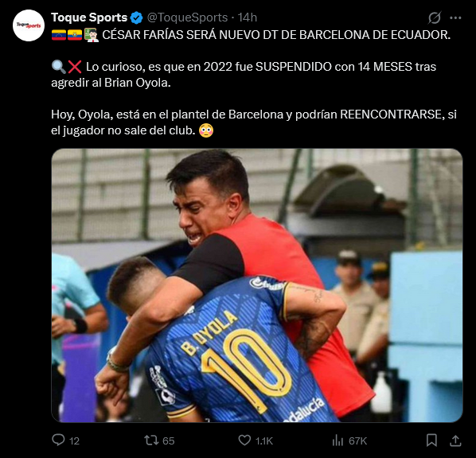Like the tweet with heart icon

[244, 440]
